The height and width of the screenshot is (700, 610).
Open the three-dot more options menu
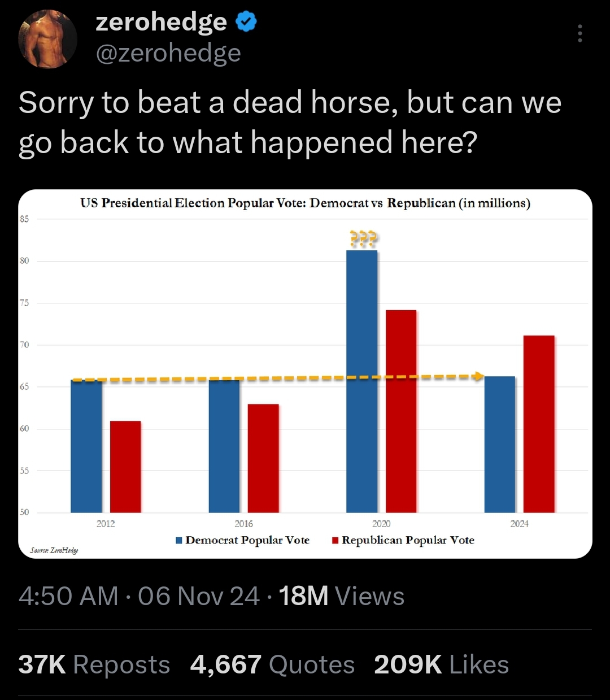pos(579,34)
